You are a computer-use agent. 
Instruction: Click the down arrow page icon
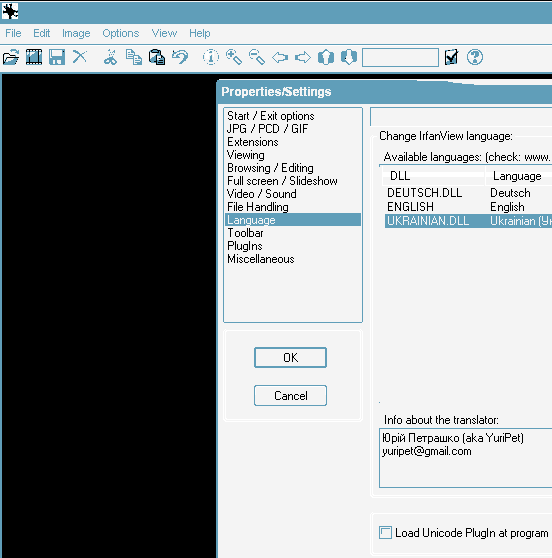(x=349, y=57)
